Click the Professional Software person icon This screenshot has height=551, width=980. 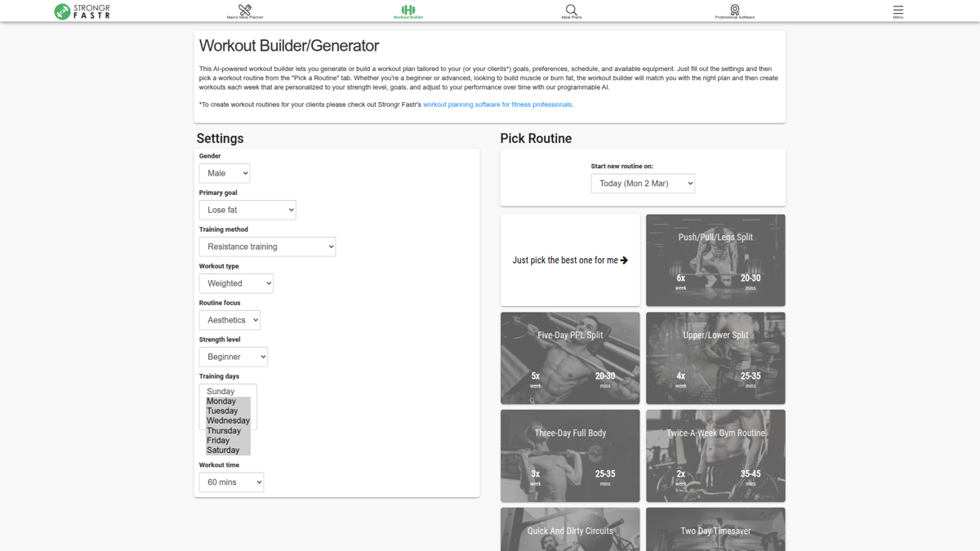click(733, 10)
